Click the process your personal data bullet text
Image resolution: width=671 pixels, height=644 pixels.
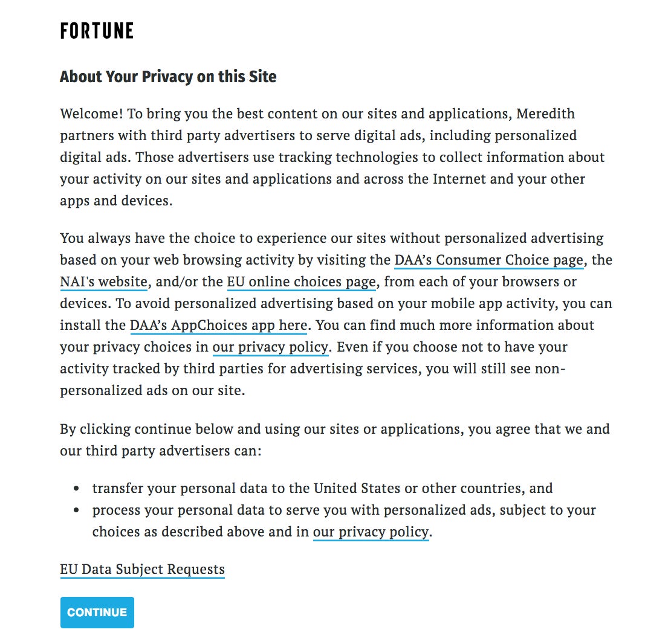pos(344,521)
